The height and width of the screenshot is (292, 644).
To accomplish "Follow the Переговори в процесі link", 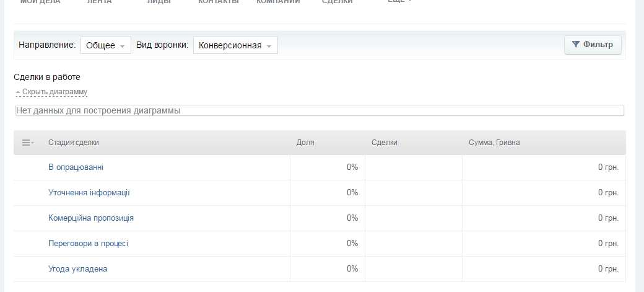I will pyautogui.click(x=88, y=243).
